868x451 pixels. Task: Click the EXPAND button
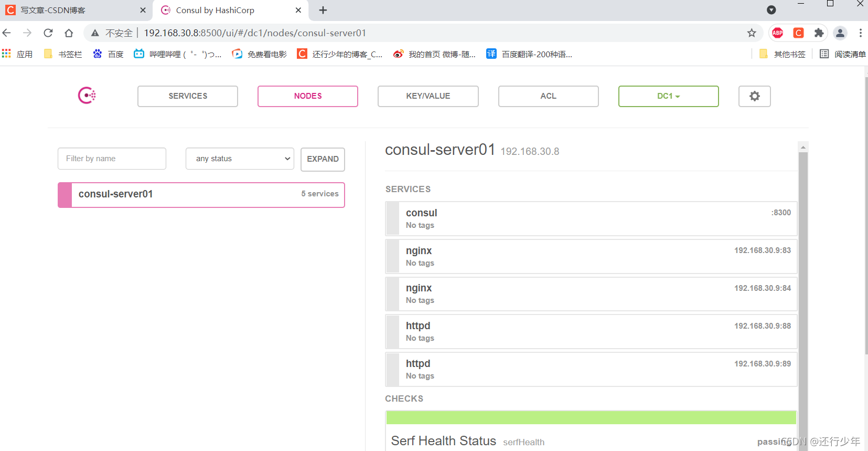click(x=323, y=159)
